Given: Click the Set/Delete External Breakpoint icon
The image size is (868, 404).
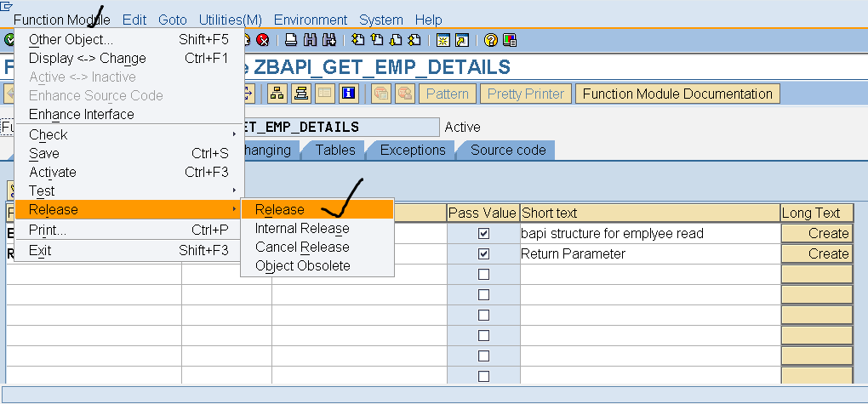Looking at the screenshot, I should (x=405, y=94).
